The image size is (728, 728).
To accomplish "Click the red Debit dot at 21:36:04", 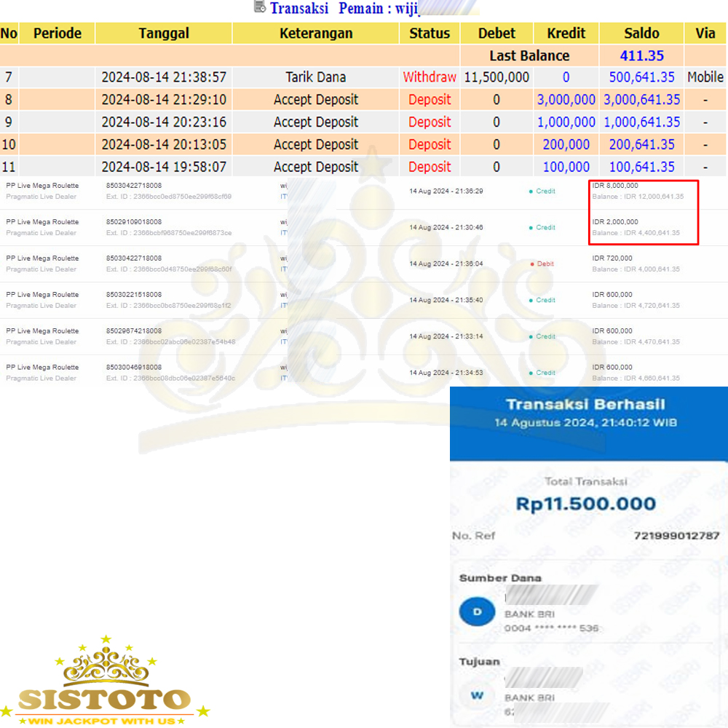I will click(533, 264).
